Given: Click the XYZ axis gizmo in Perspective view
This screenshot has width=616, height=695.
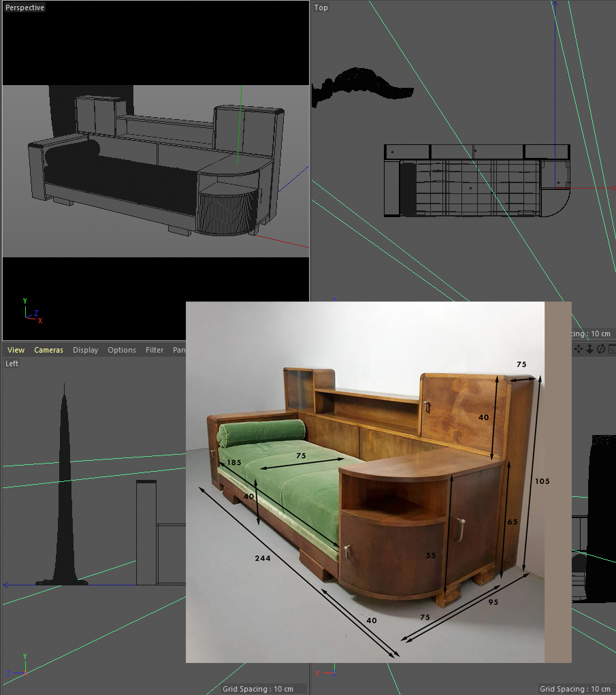Looking at the screenshot, I should (33, 310).
